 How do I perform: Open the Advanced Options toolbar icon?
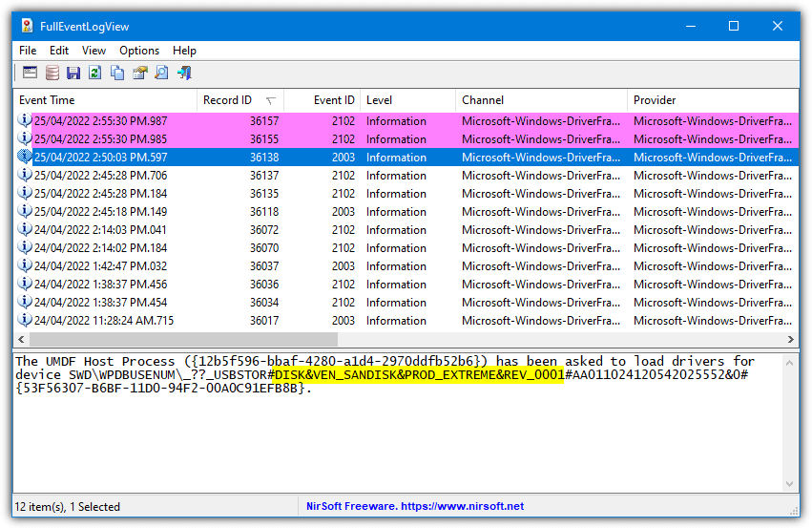[x=30, y=73]
